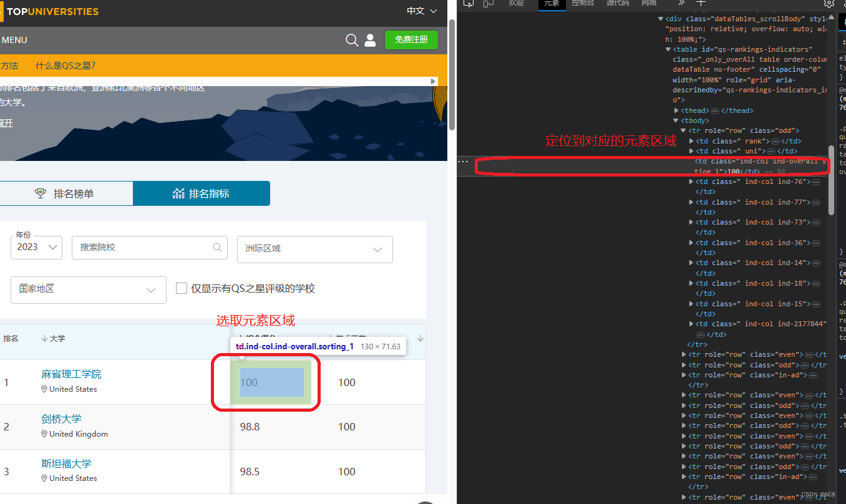Click the user account icon in the header
846x504 pixels.
[370, 41]
